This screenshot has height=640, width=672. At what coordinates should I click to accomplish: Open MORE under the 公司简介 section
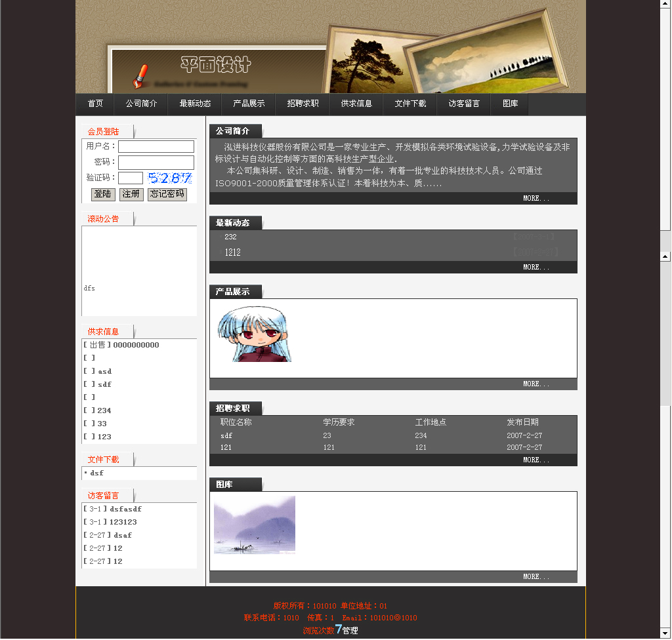(535, 198)
